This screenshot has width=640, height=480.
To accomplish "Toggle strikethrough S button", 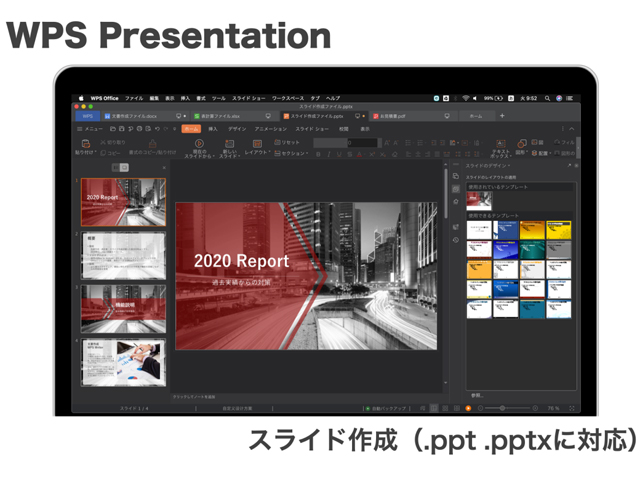I will [x=349, y=154].
